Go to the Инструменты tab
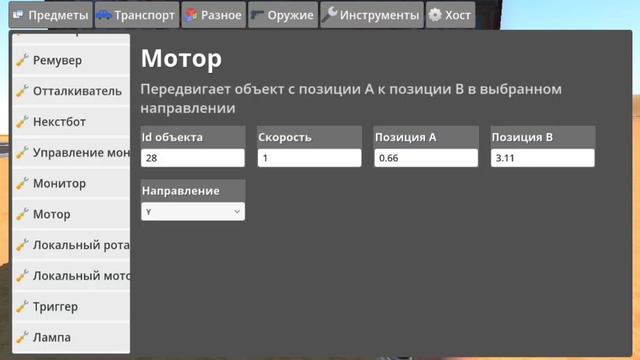The image size is (640, 360). pos(372,15)
